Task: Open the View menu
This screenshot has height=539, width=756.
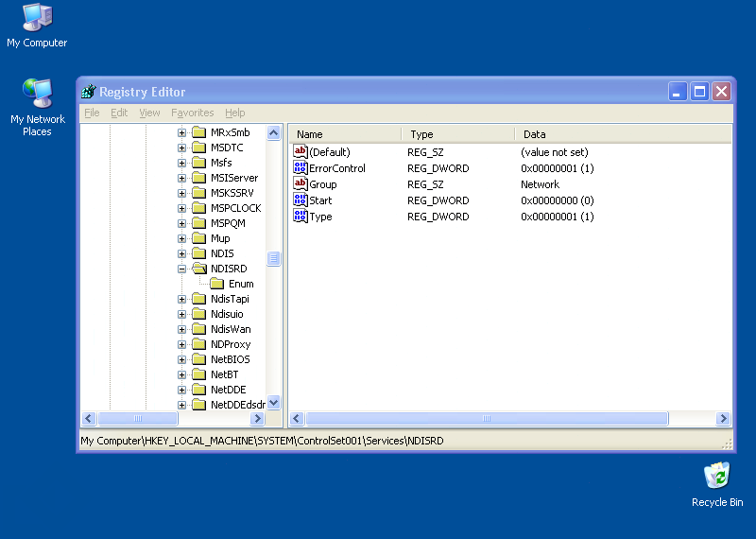Action: tap(149, 113)
